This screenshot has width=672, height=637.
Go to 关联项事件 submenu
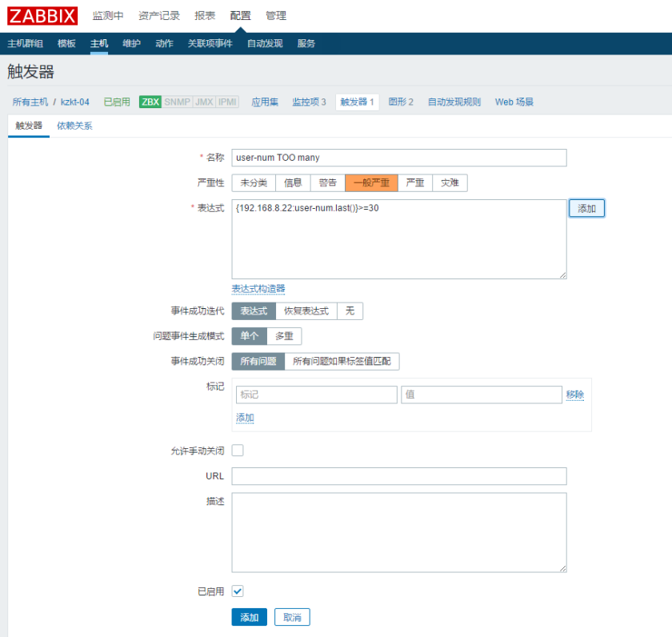(x=210, y=43)
